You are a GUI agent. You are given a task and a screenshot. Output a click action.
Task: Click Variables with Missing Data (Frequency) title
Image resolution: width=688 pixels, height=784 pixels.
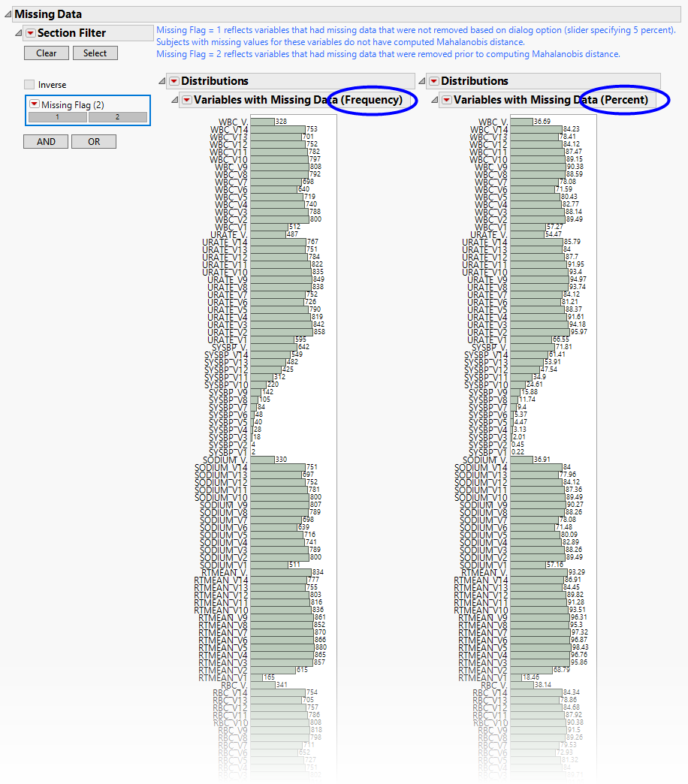pyautogui.click(x=298, y=100)
